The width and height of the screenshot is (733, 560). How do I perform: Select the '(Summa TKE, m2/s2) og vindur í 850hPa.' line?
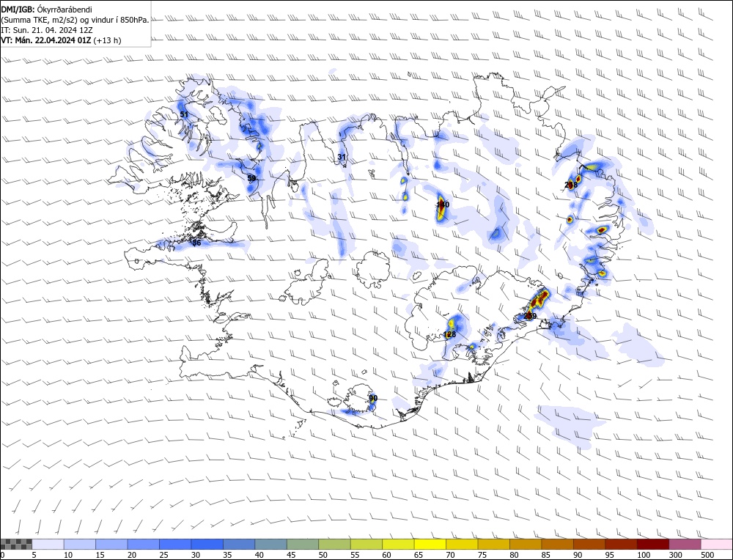click(75, 20)
